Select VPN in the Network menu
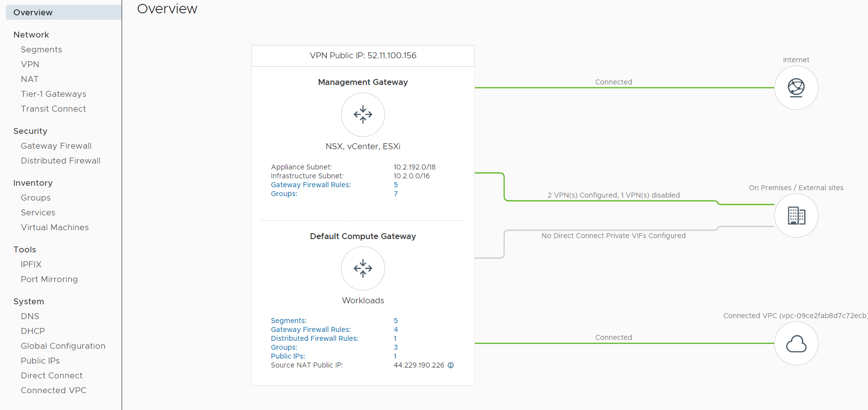This screenshot has height=410, width=868. pyautogui.click(x=30, y=64)
